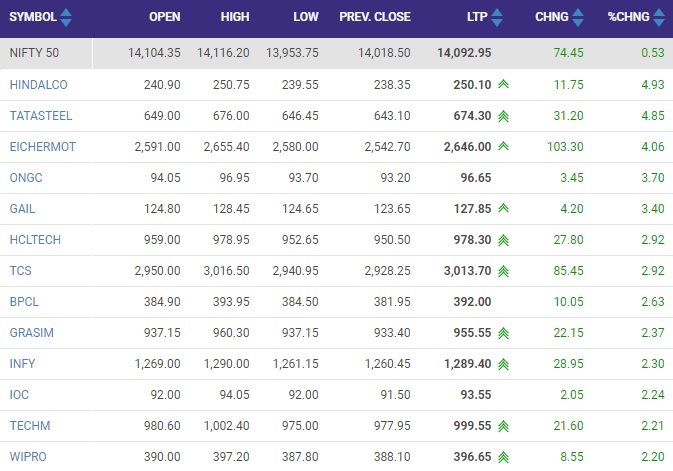Select WIPRO change value 8.55
Image resolution: width=673 pixels, height=471 pixels.
(572, 456)
